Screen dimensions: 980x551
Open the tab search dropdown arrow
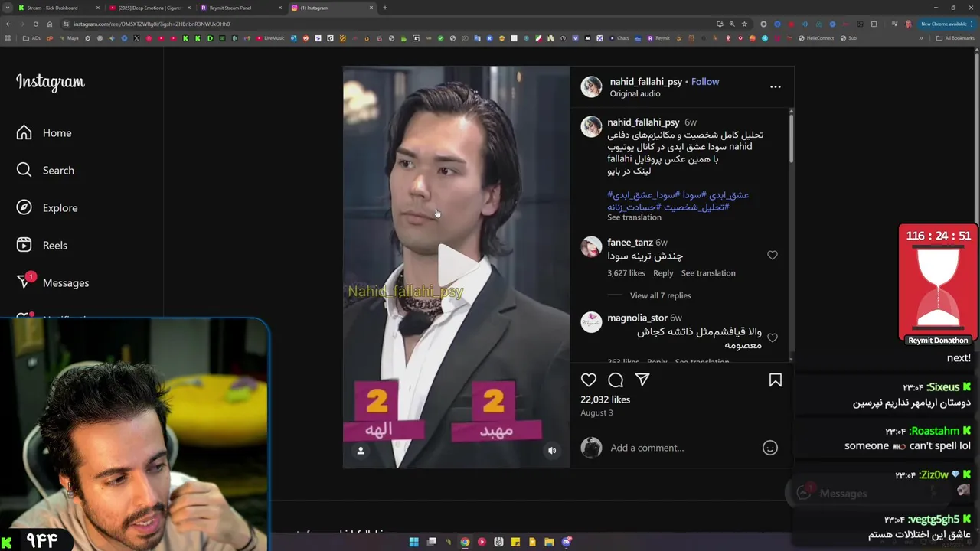click(7, 8)
